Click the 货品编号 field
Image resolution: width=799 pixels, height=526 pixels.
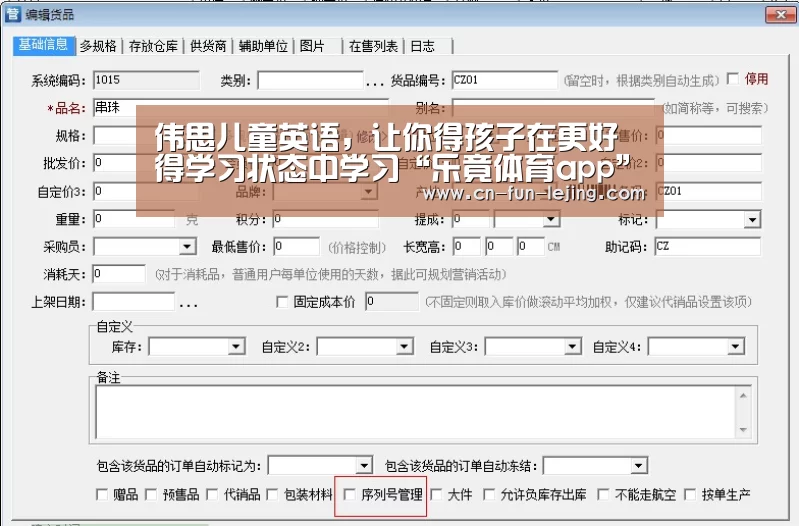pos(504,80)
